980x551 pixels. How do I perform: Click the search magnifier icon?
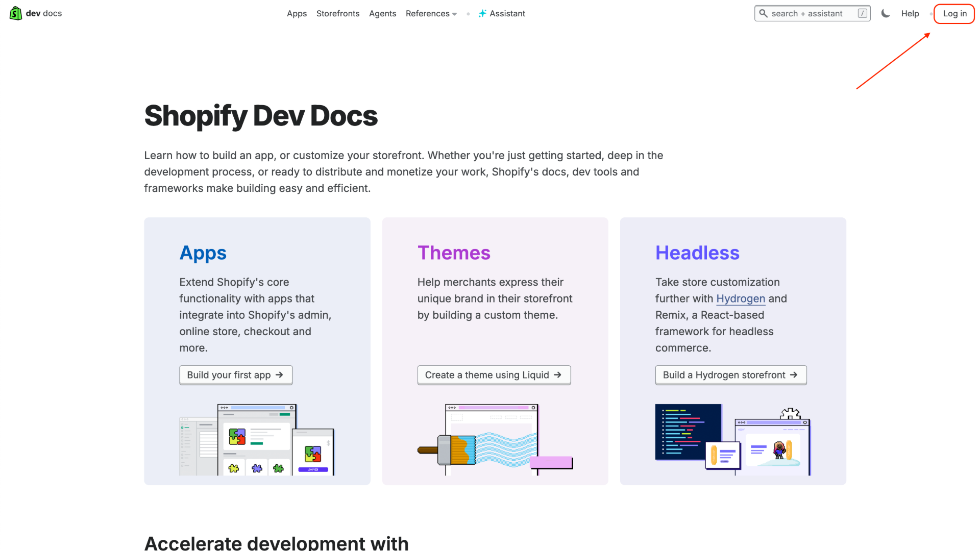pos(763,13)
